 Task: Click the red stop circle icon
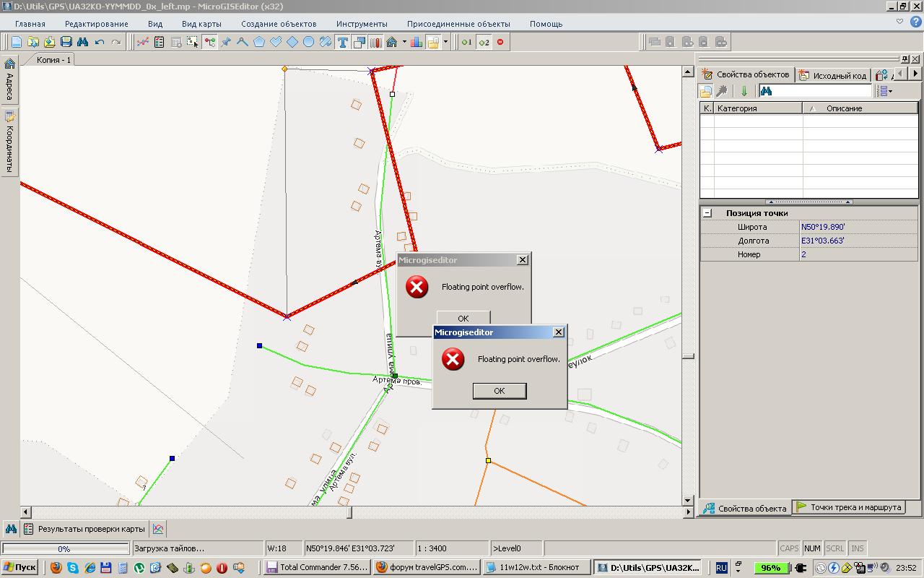[x=500, y=42]
